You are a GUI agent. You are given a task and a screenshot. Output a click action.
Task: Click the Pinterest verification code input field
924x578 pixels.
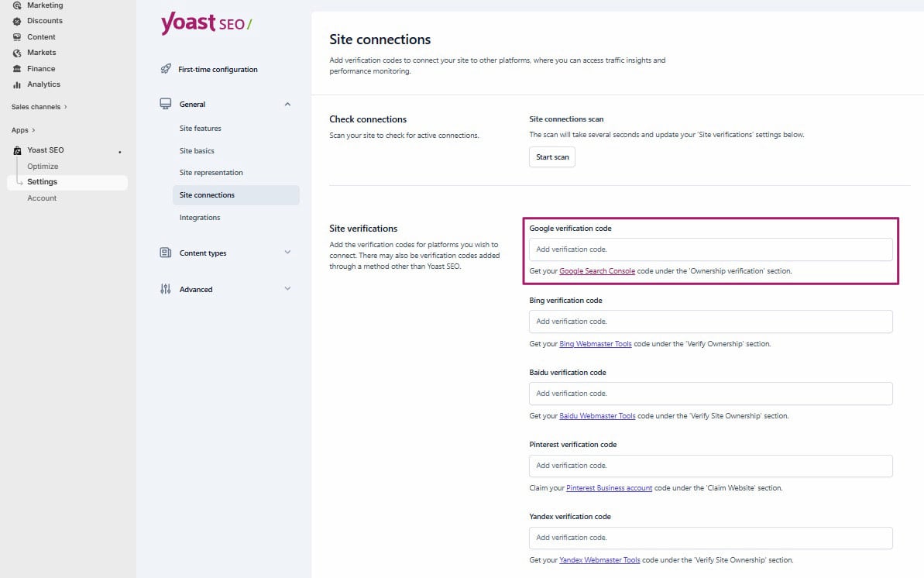(x=710, y=465)
